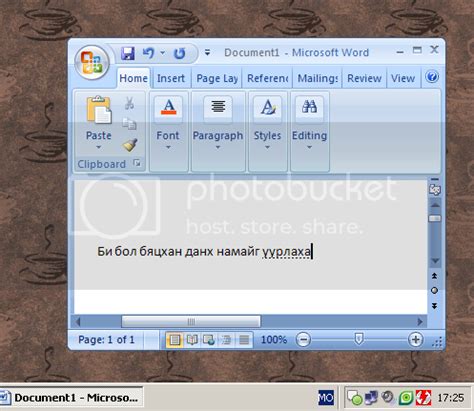474x411 pixels.
Task: Click the Zoom In plus button
Action: pos(415,340)
